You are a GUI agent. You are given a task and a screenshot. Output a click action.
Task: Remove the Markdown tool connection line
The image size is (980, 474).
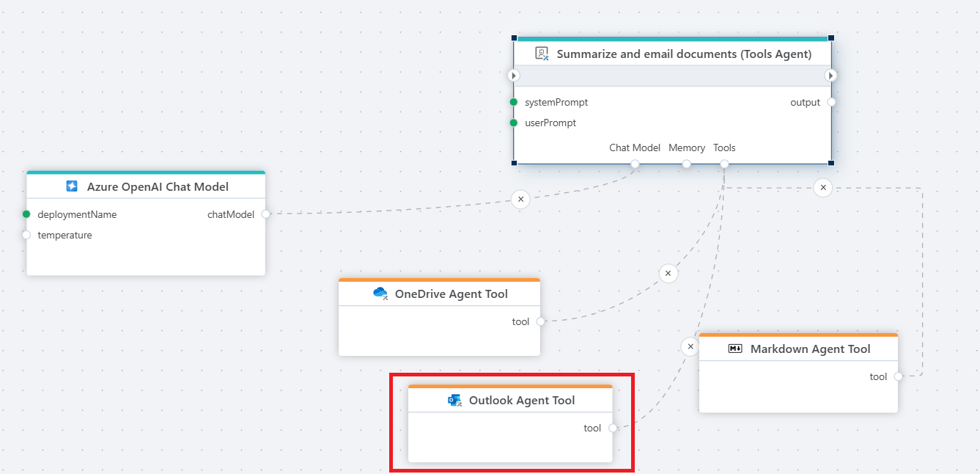coord(823,188)
